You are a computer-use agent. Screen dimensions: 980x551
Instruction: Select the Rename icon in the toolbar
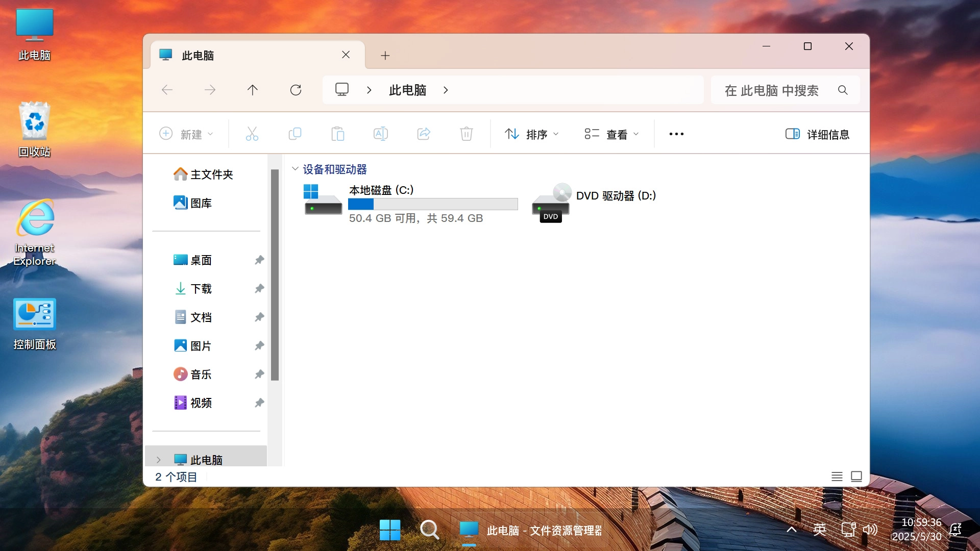coord(380,134)
